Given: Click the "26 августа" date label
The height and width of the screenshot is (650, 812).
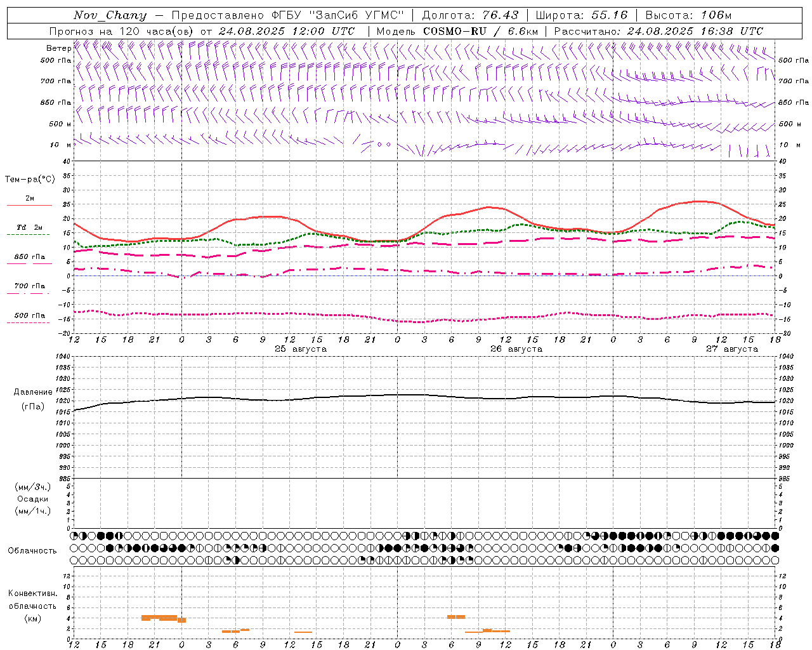Looking at the screenshot, I should pyautogui.click(x=516, y=349).
